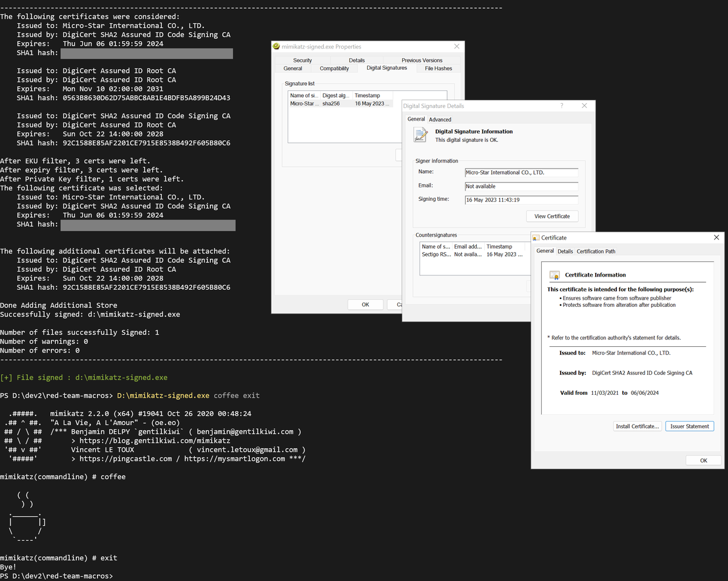Click 'Number of files successfully Signed: 1'
Viewport: 728px width, 581px height.
(x=79, y=332)
